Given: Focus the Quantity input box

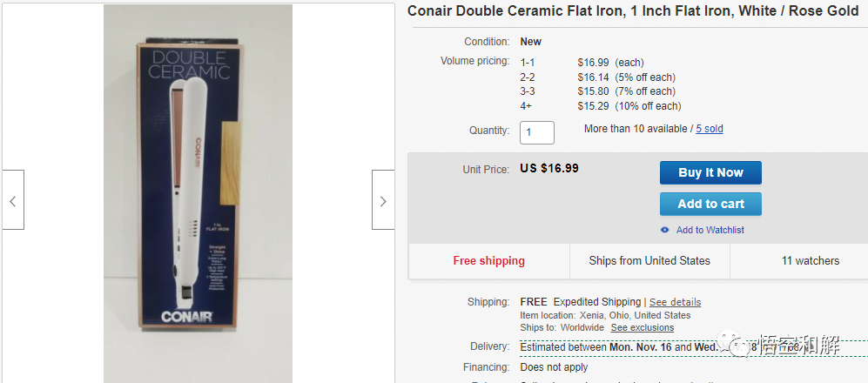Looking at the screenshot, I should coord(537,131).
